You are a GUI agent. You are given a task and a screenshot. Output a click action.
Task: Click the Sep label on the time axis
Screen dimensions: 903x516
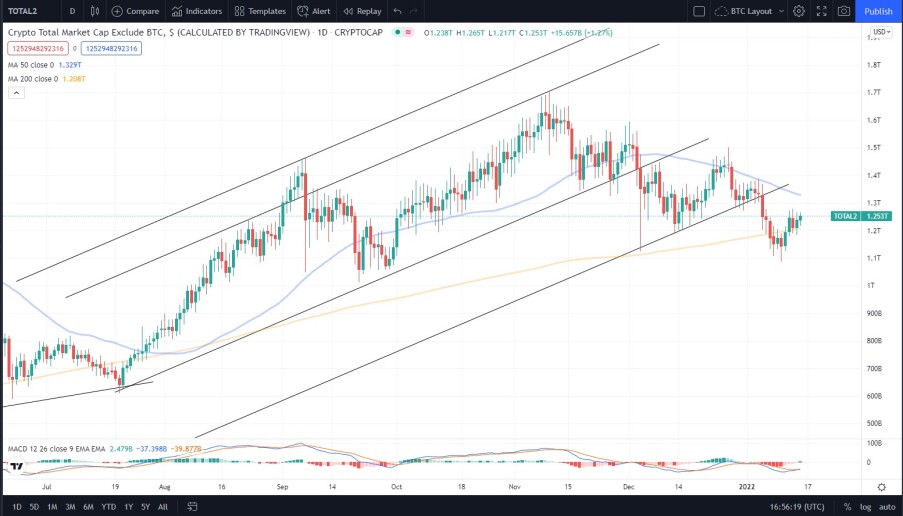[282, 487]
